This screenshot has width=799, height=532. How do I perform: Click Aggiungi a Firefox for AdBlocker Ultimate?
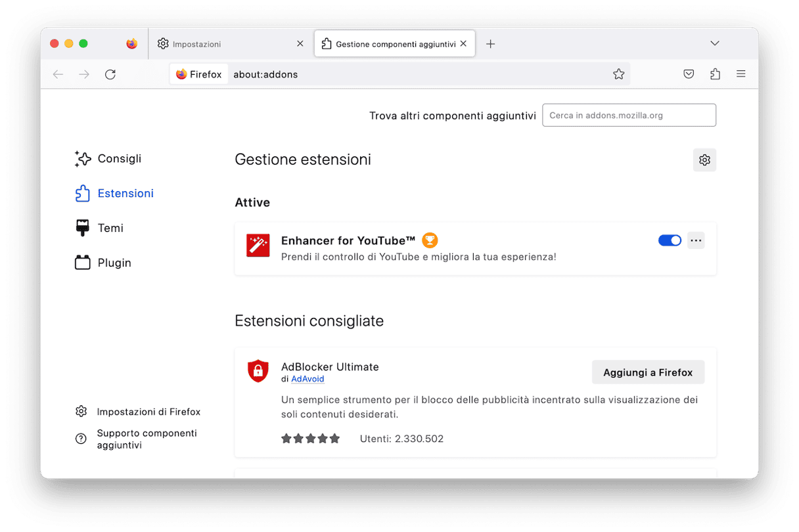coord(648,372)
